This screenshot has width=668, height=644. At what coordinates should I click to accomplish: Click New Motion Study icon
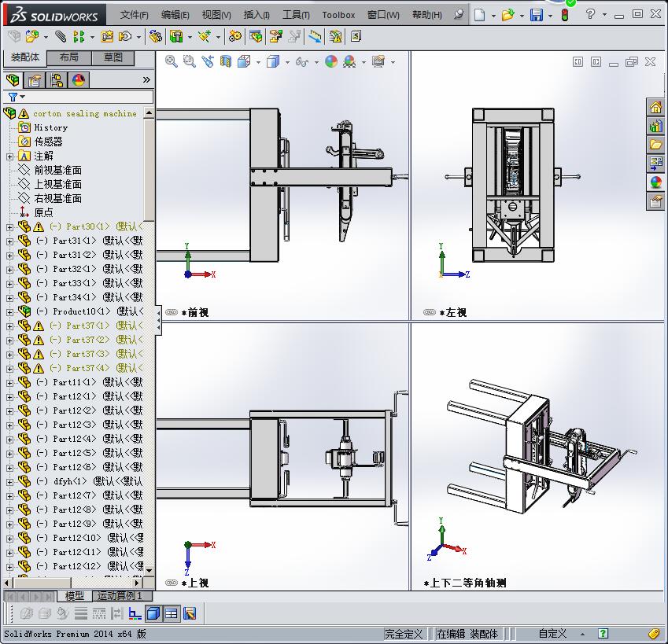234,37
